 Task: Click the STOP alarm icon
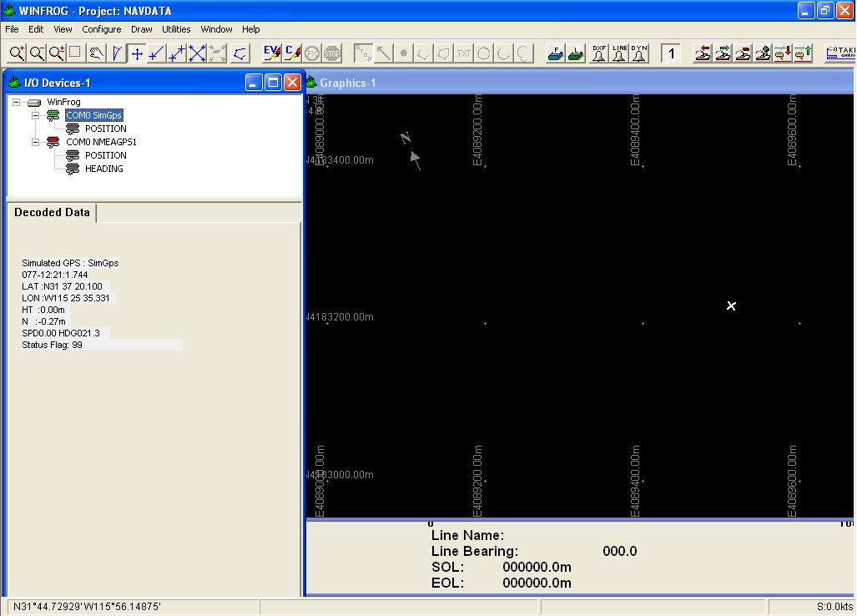[330, 53]
